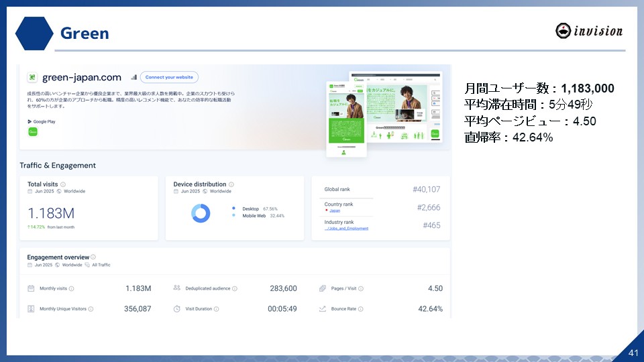Viewport: 644px width, 362px height.
Task: Click the 直帰率 42.64% summary line
Action: [508, 137]
